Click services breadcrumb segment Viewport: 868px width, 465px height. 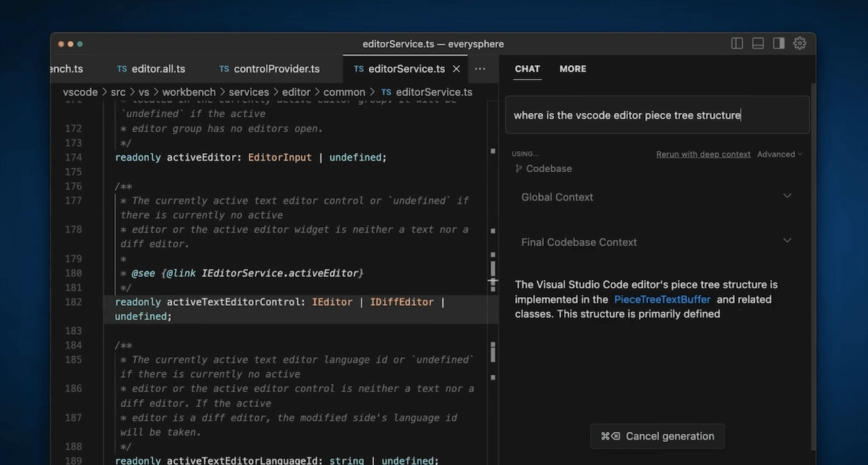click(x=249, y=92)
